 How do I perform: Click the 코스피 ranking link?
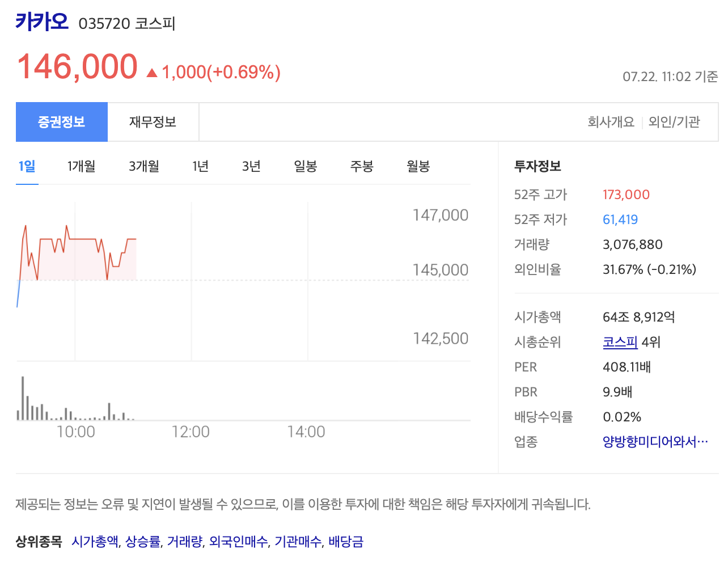tap(620, 342)
